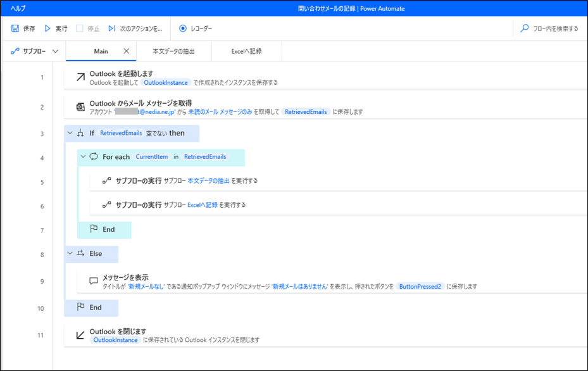This screenshot has width=588, height=371.
Task: Start the recorder via its circle icon
Action: point(183,28)
